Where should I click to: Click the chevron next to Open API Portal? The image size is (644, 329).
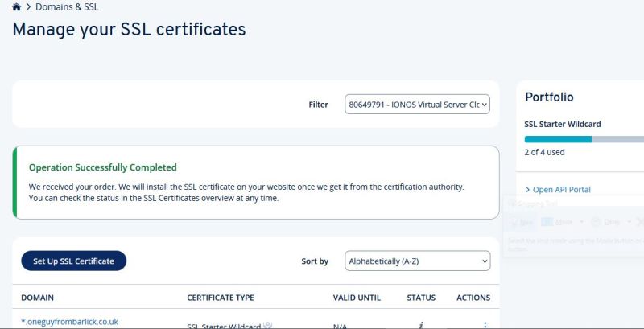(527, 190)
